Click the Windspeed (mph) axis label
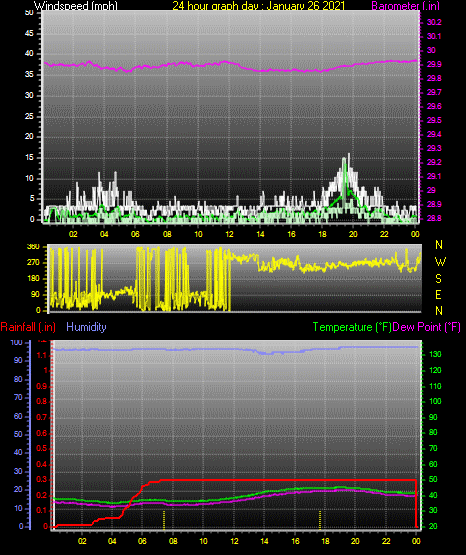This screenshot has width=466, height=555. coord(76,5)
